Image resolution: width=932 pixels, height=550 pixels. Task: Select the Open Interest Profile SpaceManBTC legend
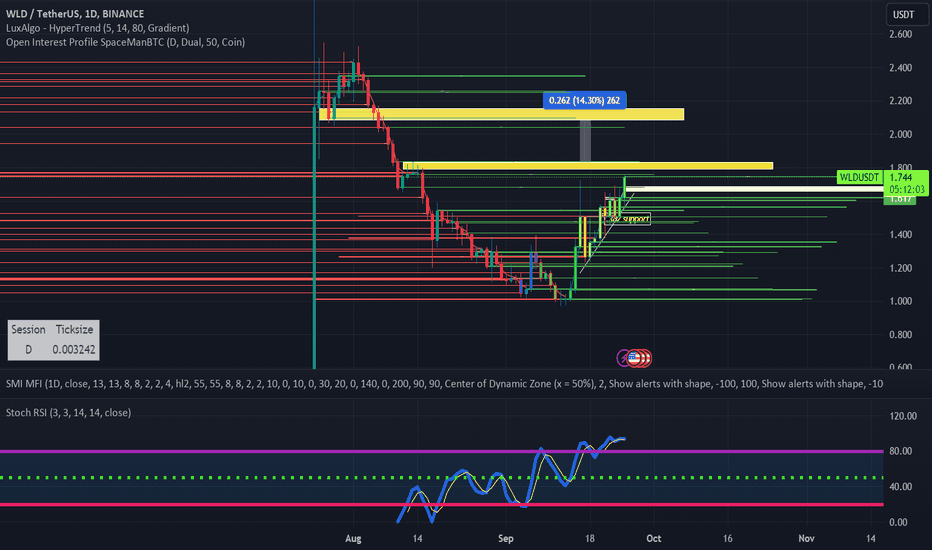pos(125,42)
